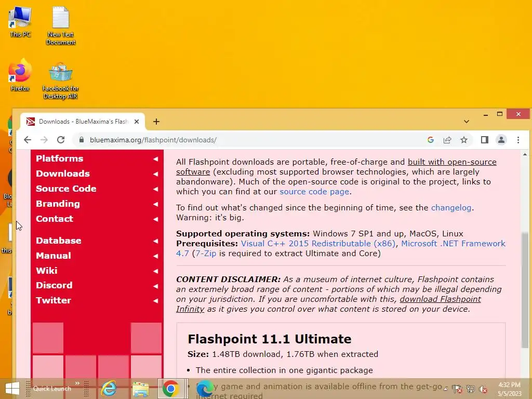Follow the 'download Flashpoint Infinity' link
This screenshot has width=532, height=399.
[440, 299]
